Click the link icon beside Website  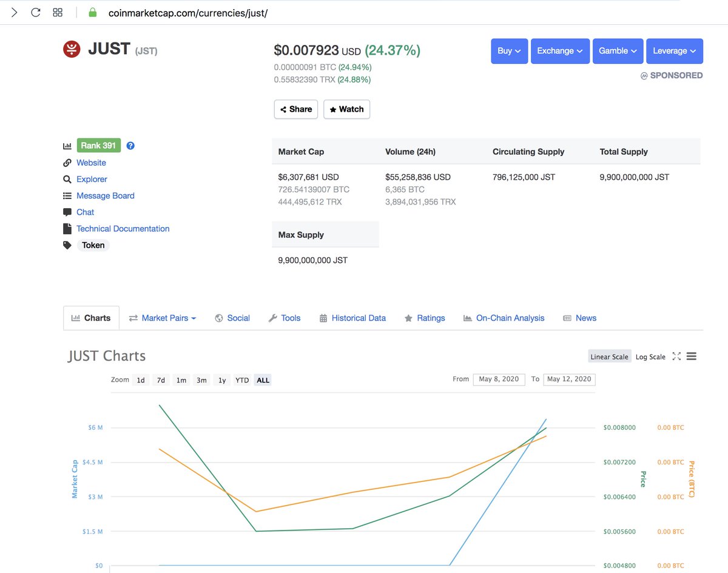tap(67, 163)
